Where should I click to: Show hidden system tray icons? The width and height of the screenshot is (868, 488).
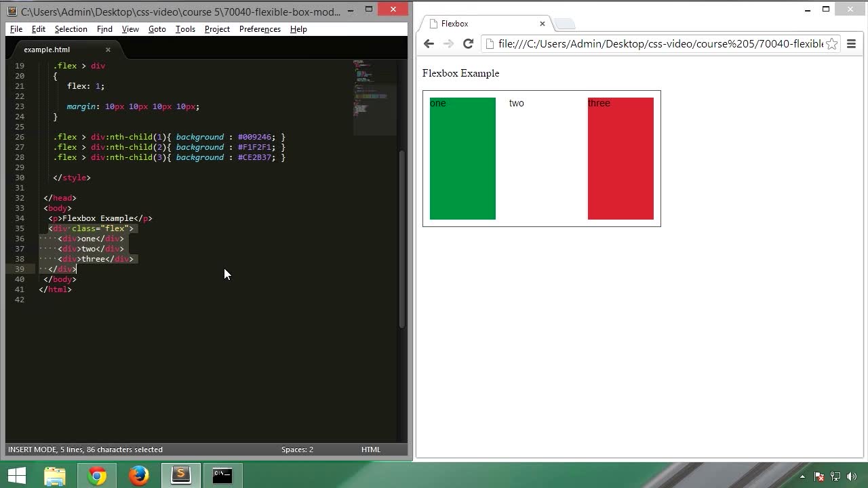click(802, 476)
